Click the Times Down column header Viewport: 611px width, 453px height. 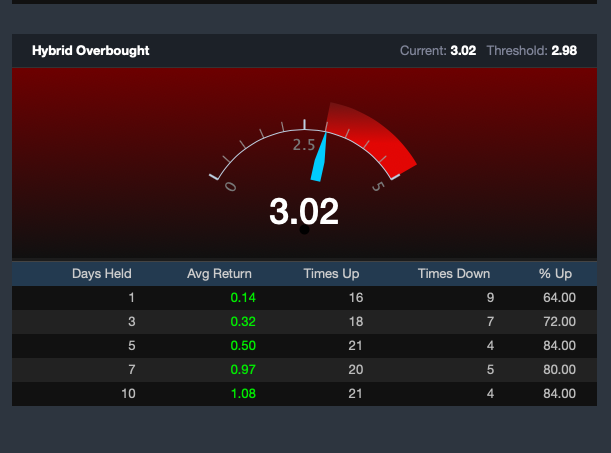[454, 273]
